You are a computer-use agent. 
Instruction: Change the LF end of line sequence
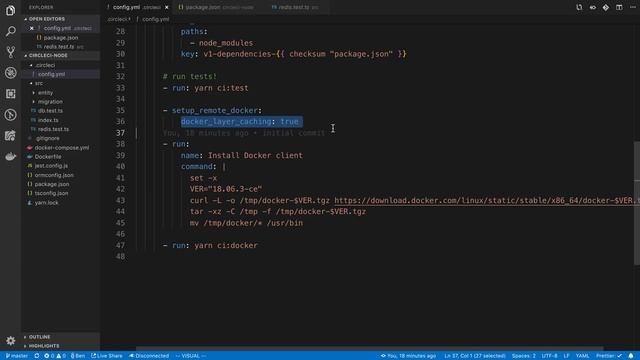(x=566, y=356)
